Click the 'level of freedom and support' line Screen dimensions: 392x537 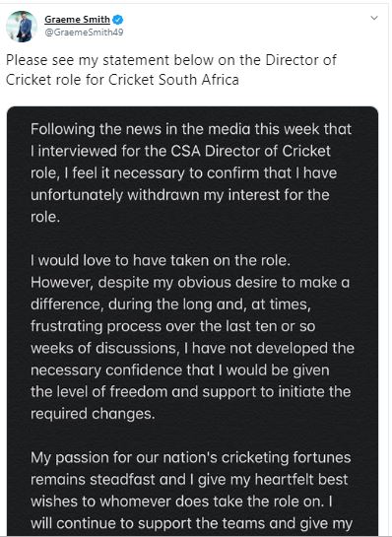(191, 392)
